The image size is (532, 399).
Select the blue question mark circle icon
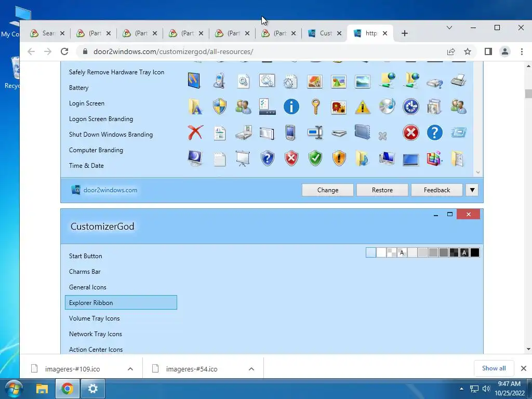pyautogui.click(x=435, y=132)
